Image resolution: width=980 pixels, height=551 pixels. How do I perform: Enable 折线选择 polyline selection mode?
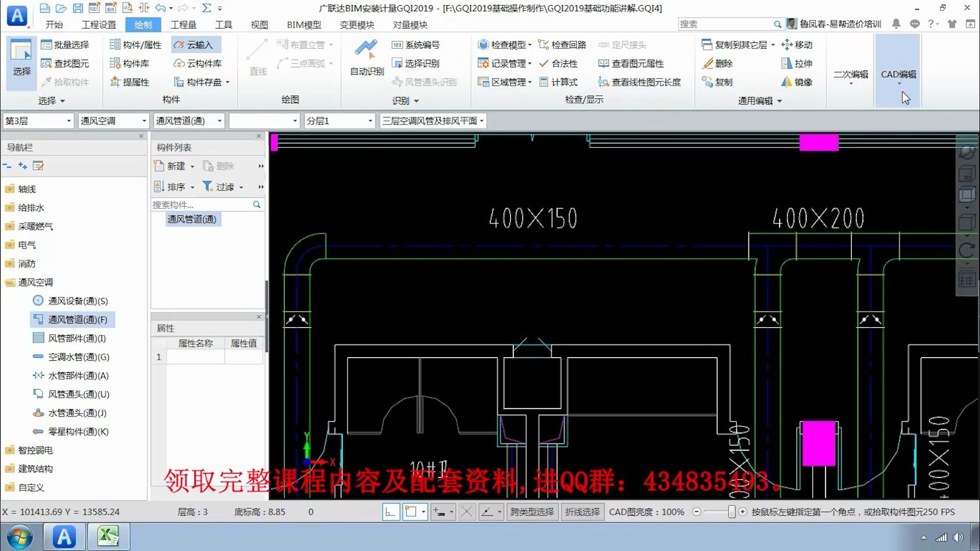coord(582,512)
